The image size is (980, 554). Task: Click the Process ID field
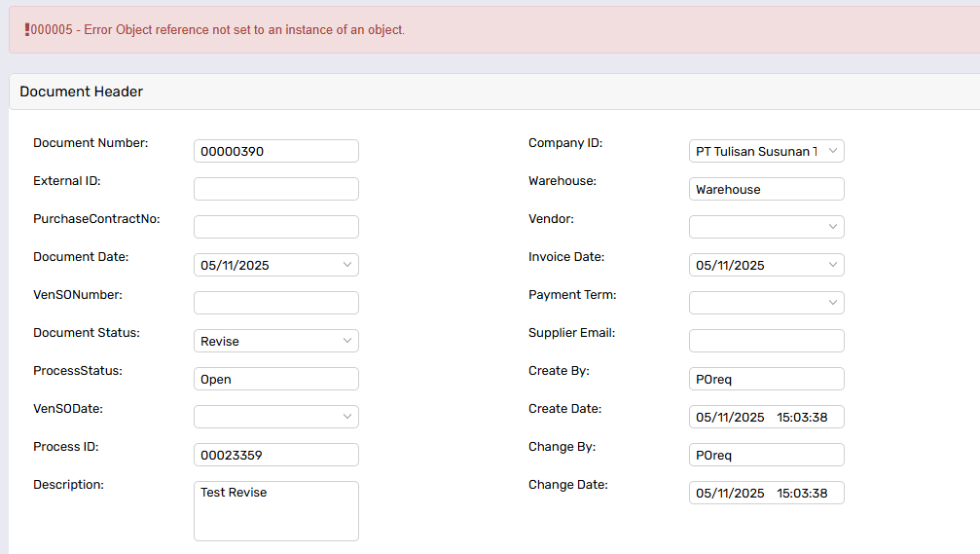coord(276,455)
